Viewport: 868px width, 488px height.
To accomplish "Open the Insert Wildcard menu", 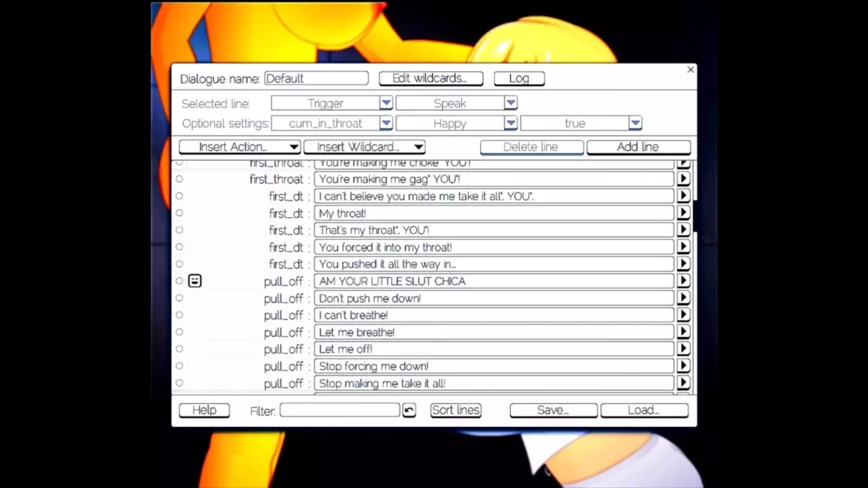I will (x=364, y=147).
